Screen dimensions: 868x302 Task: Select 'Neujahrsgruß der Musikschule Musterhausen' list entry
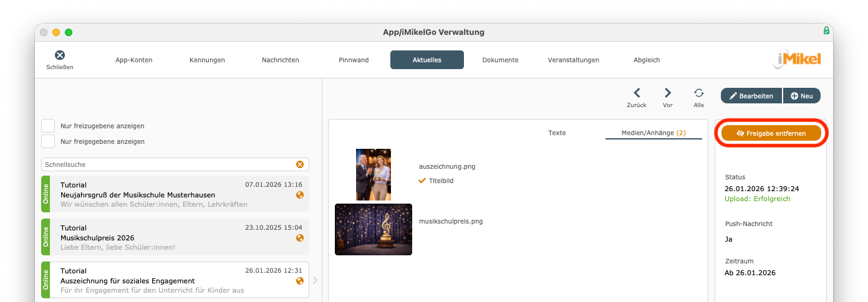(x=175, y=195)
